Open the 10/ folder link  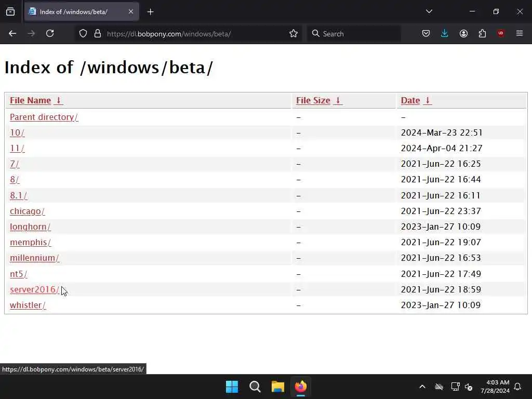tap(17, 132)
